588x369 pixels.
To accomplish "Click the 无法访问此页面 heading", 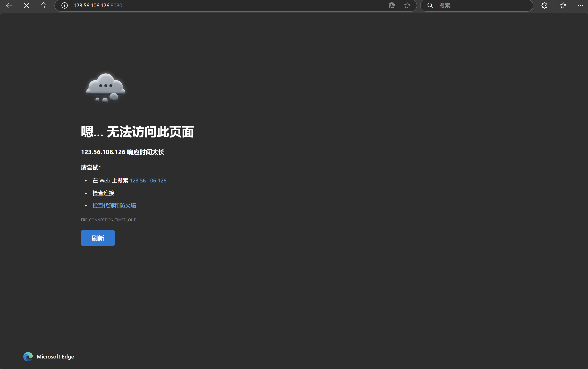I will pos(150,132).
